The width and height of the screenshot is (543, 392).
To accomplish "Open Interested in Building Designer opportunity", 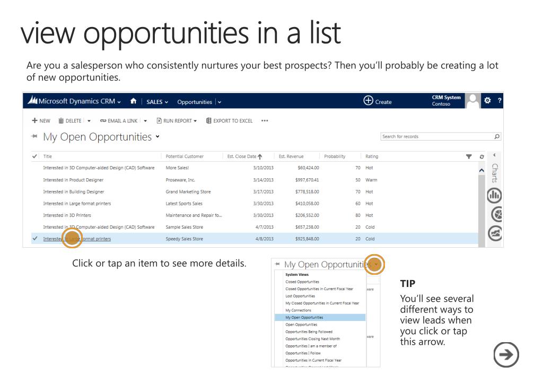I will pyautogui.click(x=73, y=191).
